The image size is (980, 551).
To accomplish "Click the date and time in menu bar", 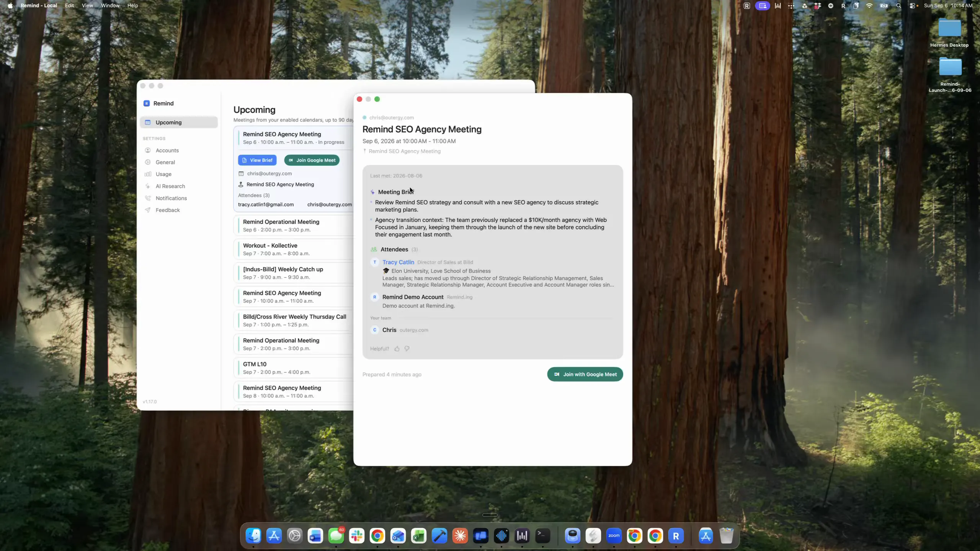I will click(x=948, y=6).
